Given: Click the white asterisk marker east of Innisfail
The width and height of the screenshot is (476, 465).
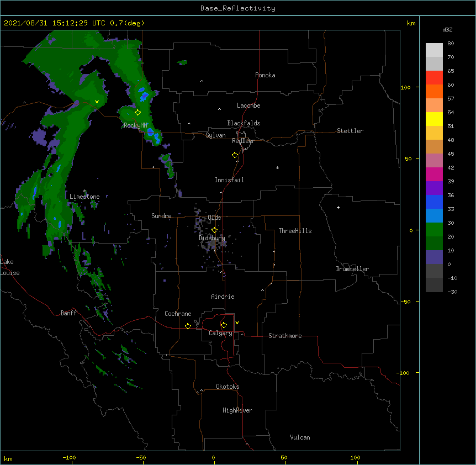Looking at the screenshot, I should (277, 167).
